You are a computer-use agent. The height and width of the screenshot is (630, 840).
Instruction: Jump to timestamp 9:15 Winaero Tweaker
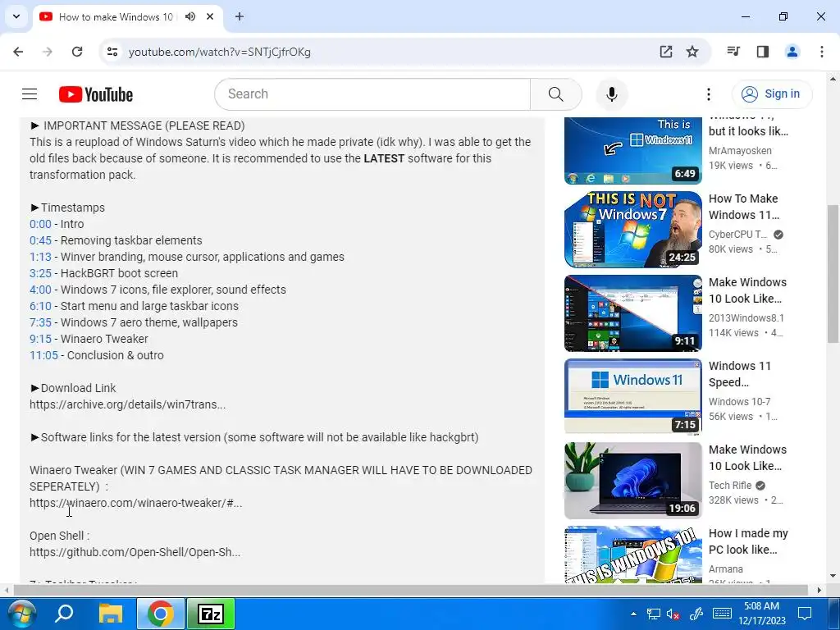(x=40, y=339)
